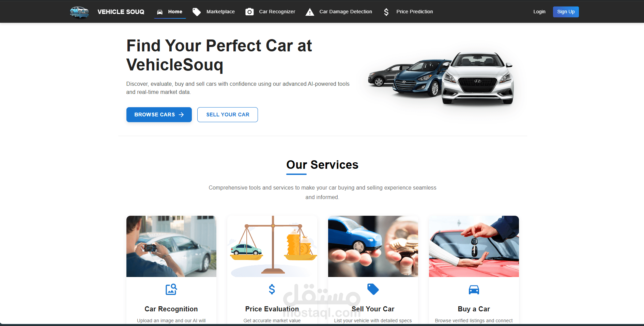Open the Car Recognition service photo
Image resolution: width=644 pixels, height=326 pixels.
[171, 246]
